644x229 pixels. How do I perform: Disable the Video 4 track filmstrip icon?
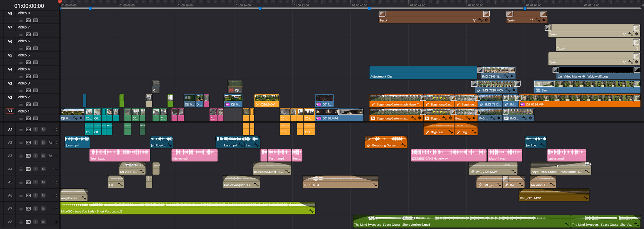click(x=36, y=76)
